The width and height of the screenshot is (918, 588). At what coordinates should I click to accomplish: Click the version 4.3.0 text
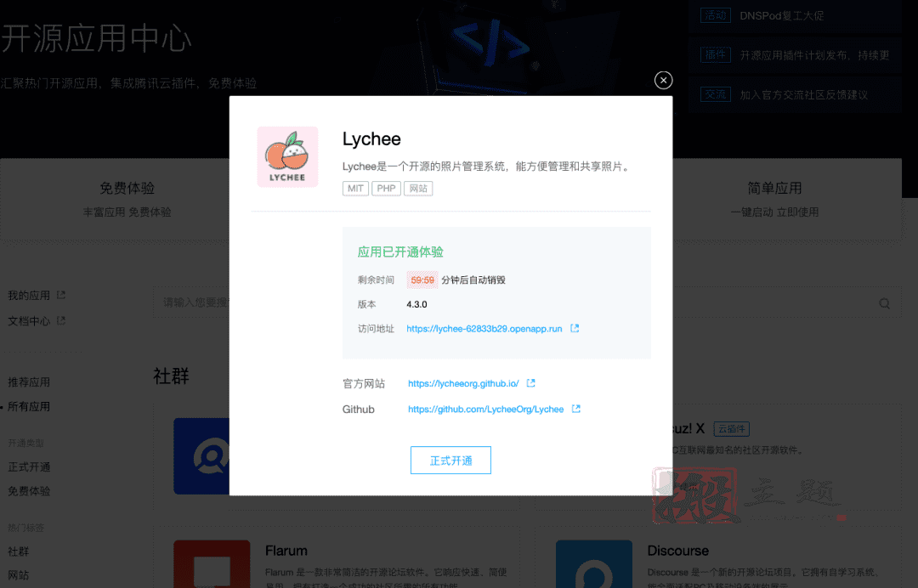click(x=416, y=304)
